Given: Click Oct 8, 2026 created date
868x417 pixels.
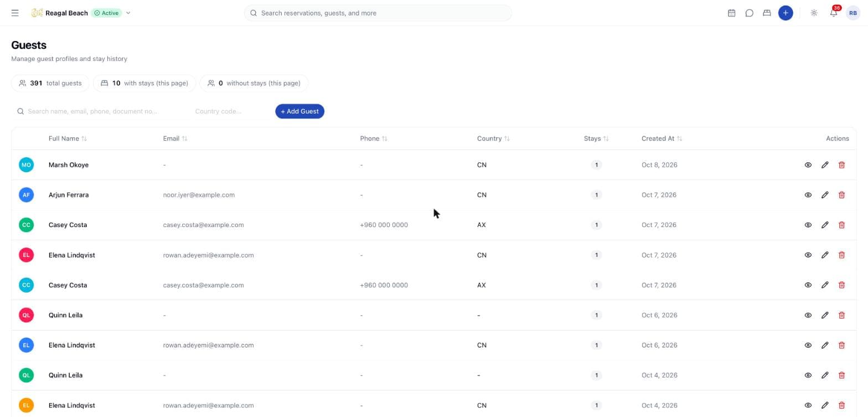Looking at the screenshot, I should point(659,165).
